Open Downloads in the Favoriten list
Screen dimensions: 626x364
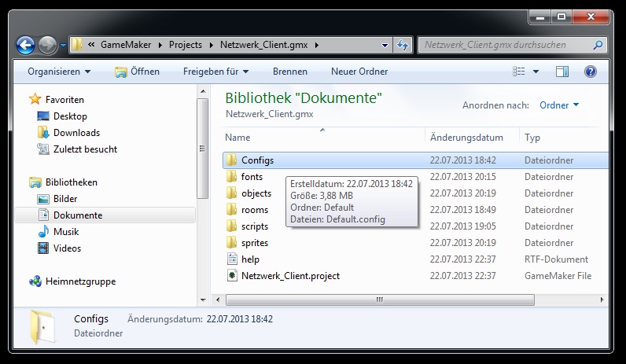click(x=76, y=133)
